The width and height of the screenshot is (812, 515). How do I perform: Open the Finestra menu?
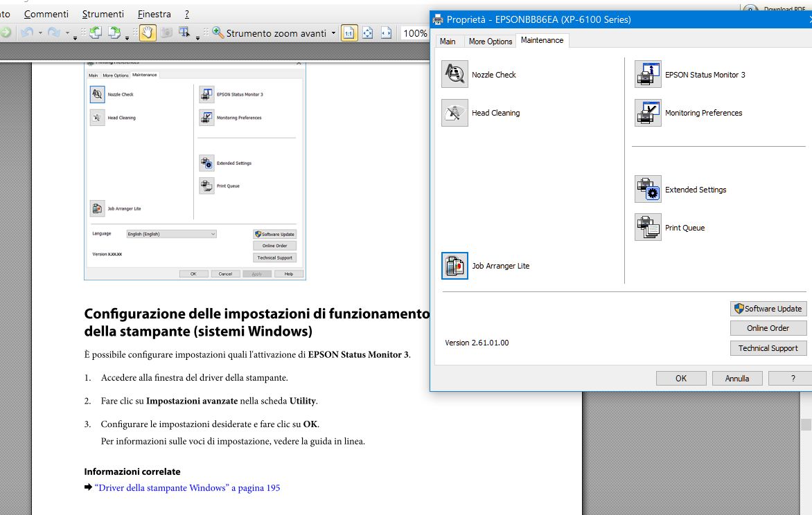click(155, 14)
